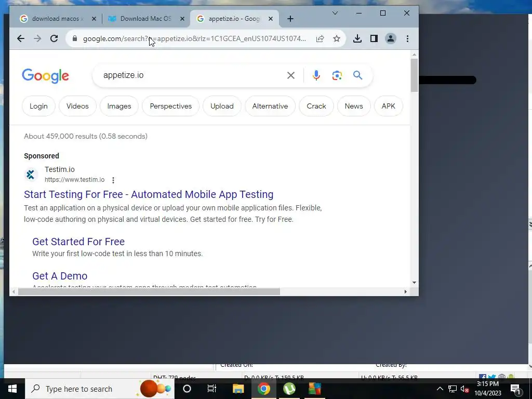Click the horizontal scrollbar thumb

click(149, 292)
